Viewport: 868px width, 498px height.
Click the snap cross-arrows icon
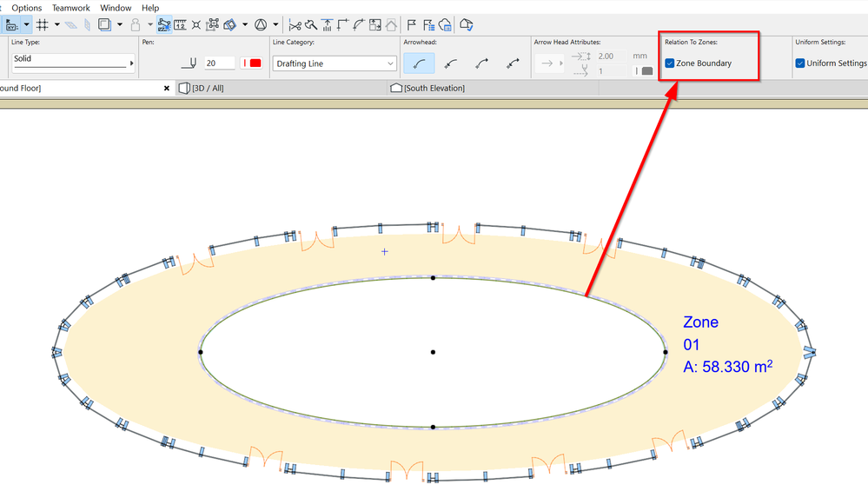(196, 25)
